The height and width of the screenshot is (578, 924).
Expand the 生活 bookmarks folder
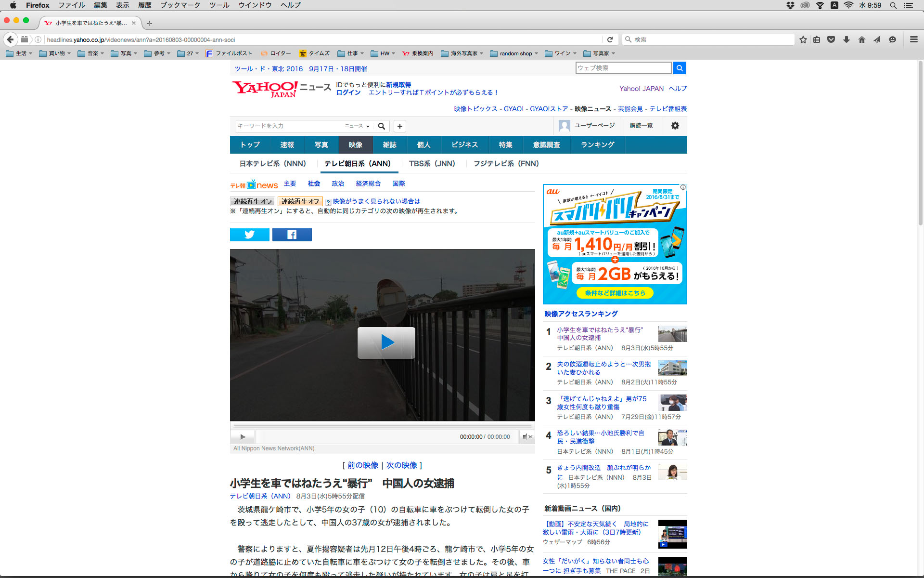(x=19, y=53)
